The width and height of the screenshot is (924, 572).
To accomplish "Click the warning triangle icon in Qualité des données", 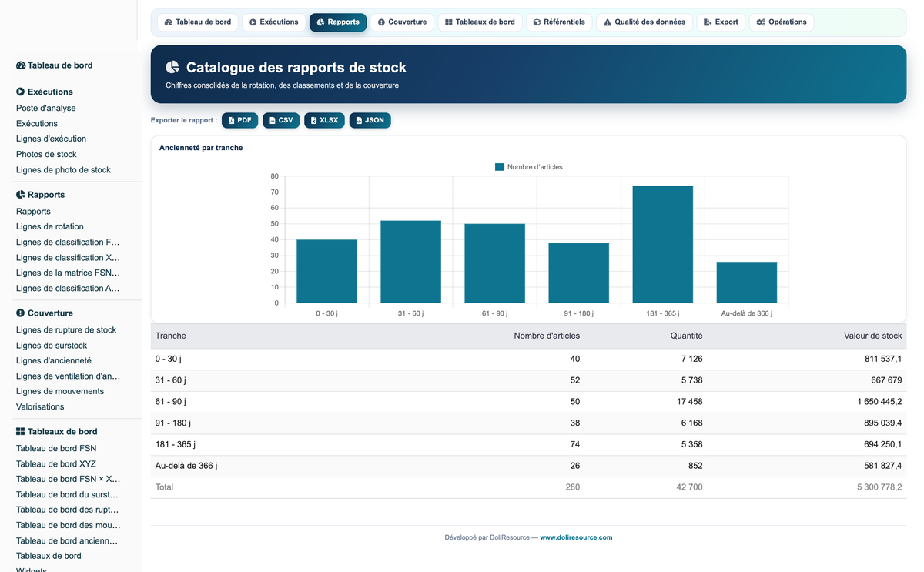I will pos(608,22).
